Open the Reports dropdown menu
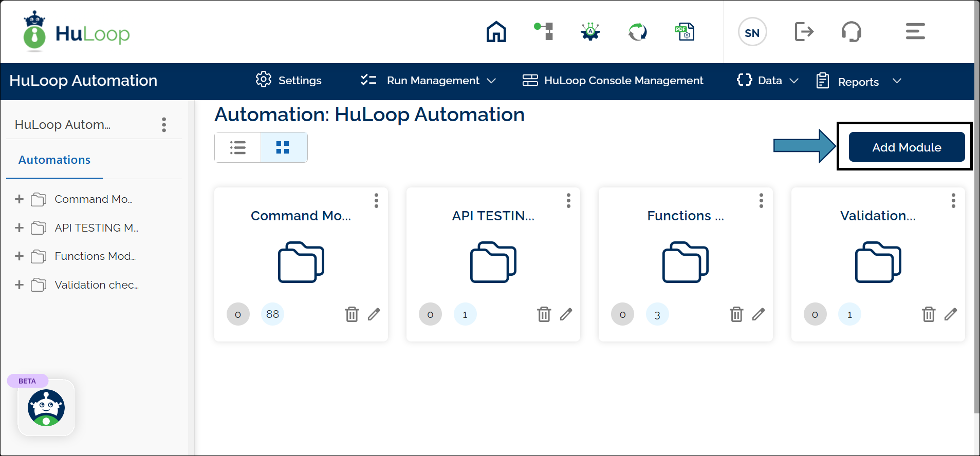This screenshot has height=456, width=980. point(859,82)
